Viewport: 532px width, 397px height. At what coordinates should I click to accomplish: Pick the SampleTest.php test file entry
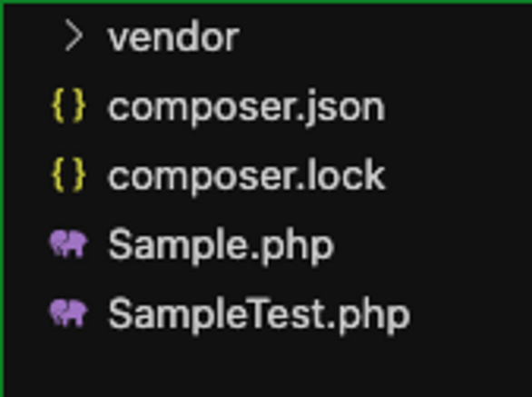pos(260,314)
